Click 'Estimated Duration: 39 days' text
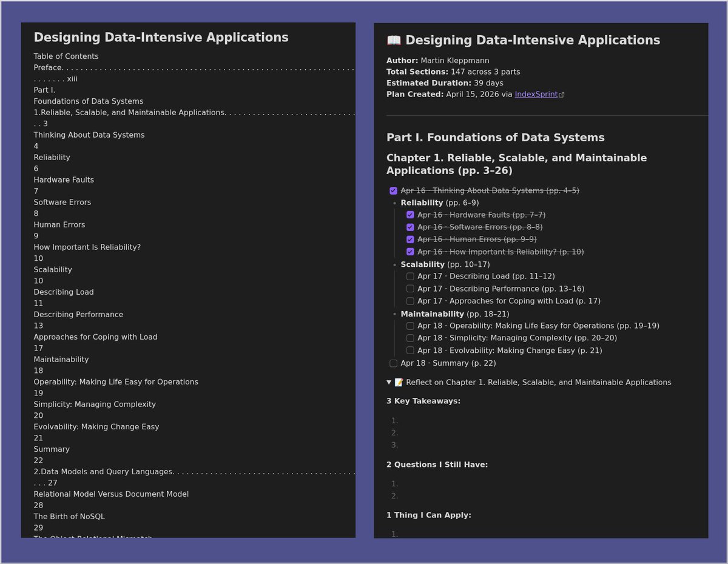This screenshot has height=564, width=728. (445, 83)
